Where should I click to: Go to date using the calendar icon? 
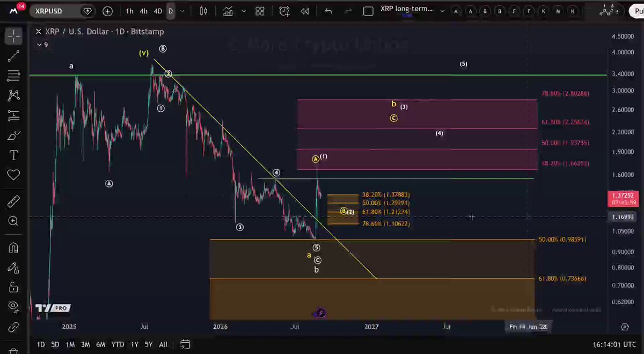coord(185,344)
